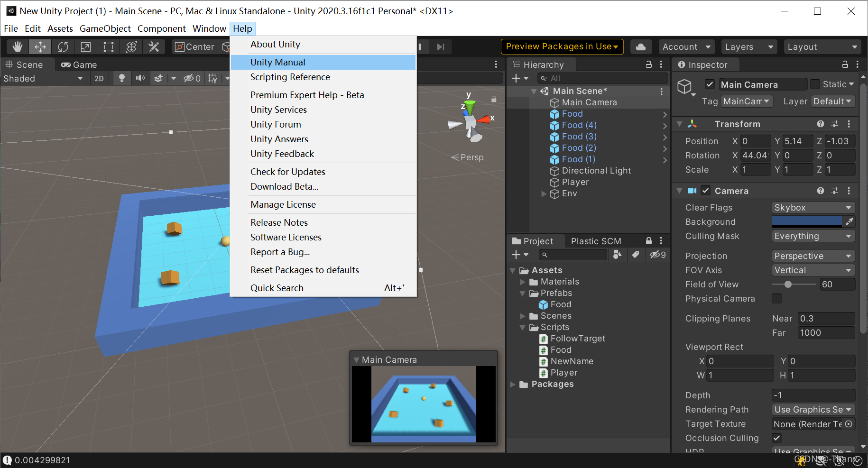Click search by label icon in Project
This screenshot has height=468, width=868.
click(636, 255)
